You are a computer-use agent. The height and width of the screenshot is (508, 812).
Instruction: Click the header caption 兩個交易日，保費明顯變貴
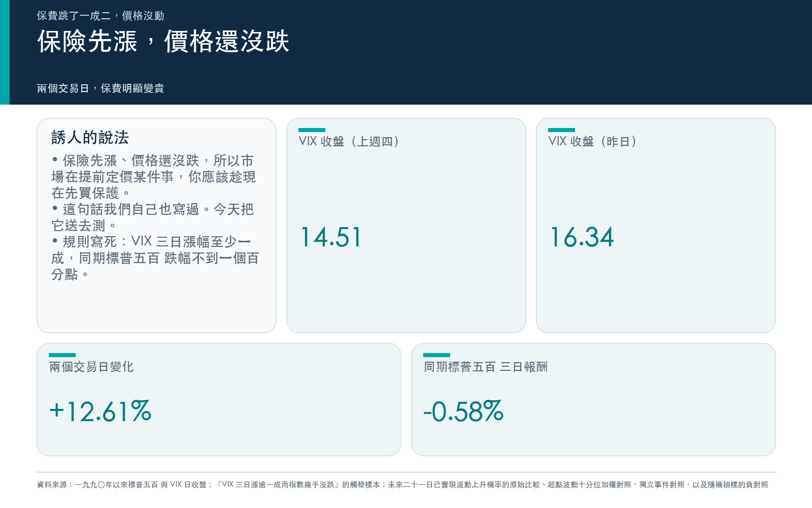[100, 88]
